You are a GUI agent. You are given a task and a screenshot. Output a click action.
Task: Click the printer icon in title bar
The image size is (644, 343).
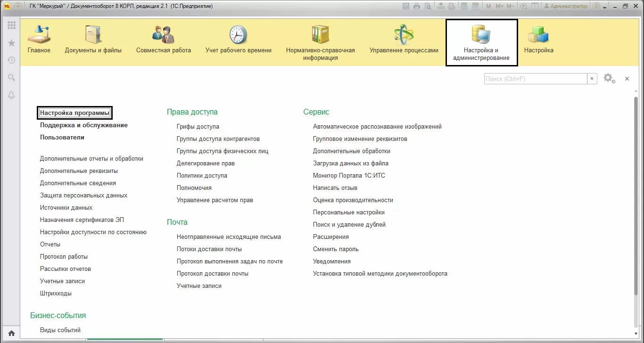[x=417, y=6]
